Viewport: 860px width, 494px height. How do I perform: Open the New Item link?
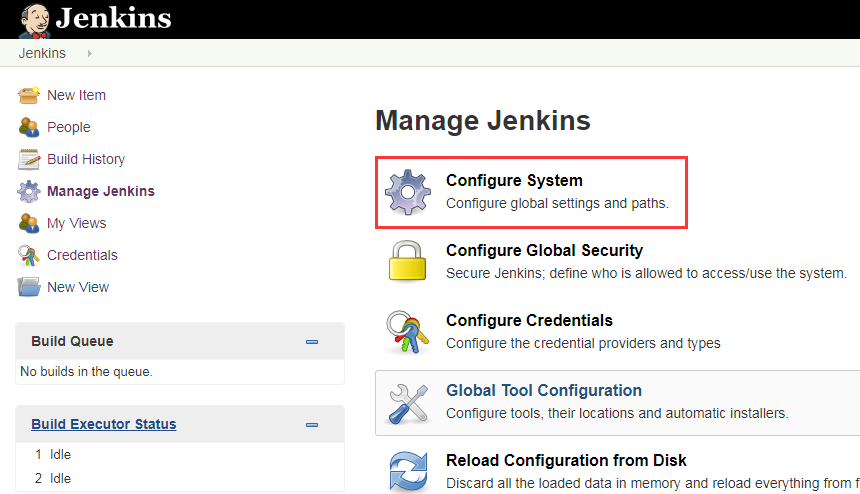(76, 95)
